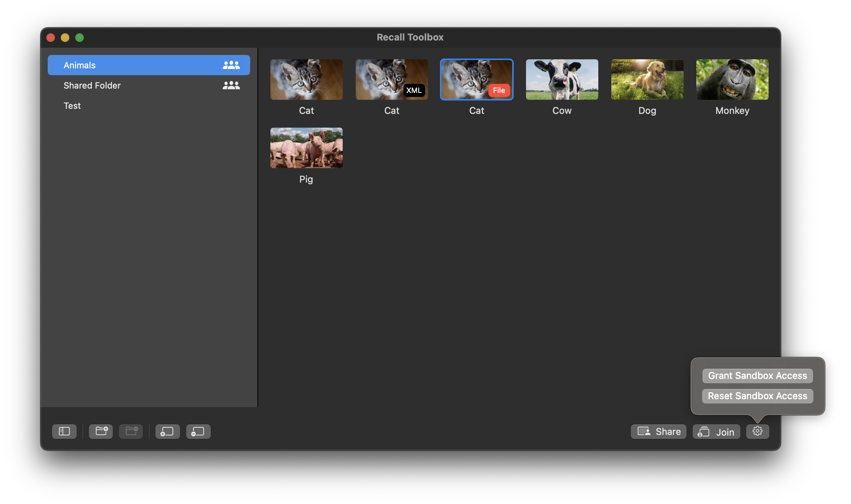The width and height of the screenshot is (851, 504).
Task: Select the Shared Folder sidebar item
Action: pos(92,85)
